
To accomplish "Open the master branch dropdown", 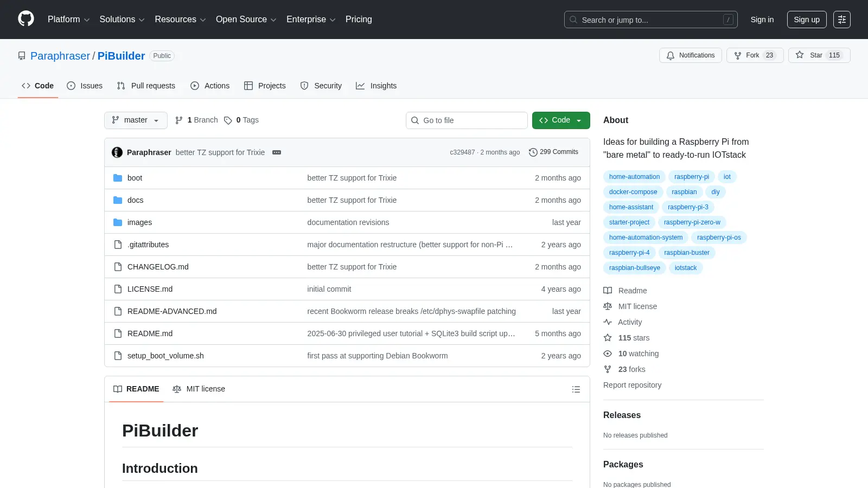I will pos(136,120).
